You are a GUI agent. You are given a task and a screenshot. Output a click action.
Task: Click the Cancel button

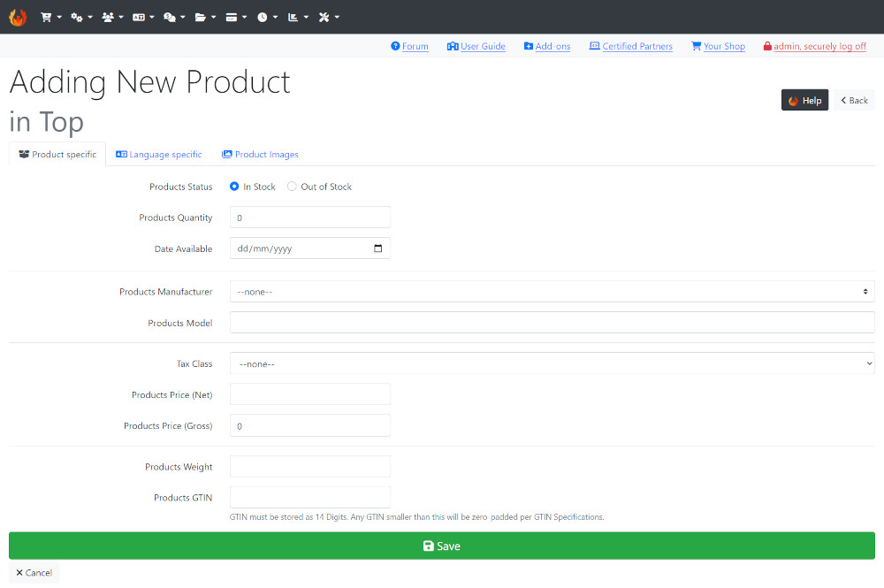34,573
